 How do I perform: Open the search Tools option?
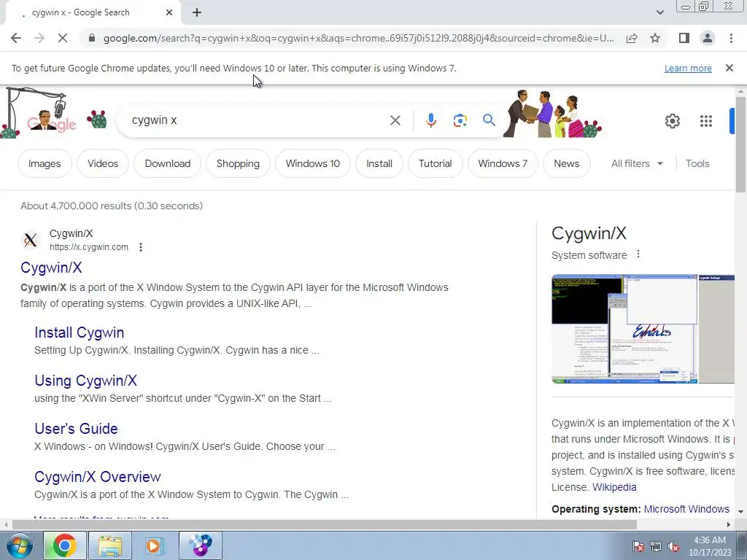697,163
